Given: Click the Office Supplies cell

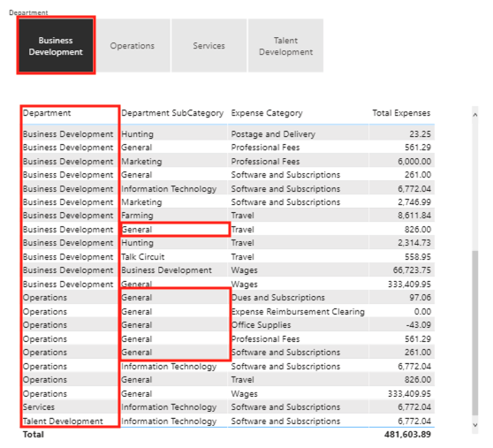Looking at the screenshot, I should [x=261, y=325].
